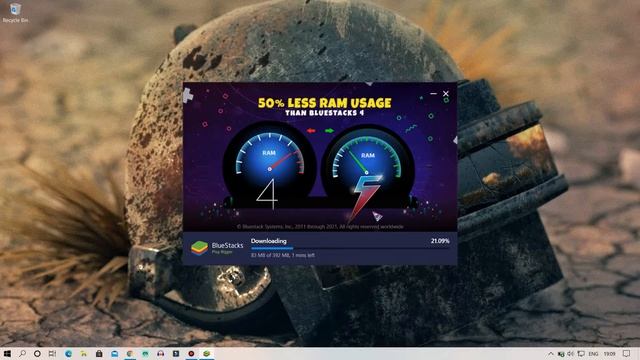Image resolution: width=640 pixels, height=360 pixels.
Task: Minimize the BlueStacks installer window
Action: coord(433,93)
